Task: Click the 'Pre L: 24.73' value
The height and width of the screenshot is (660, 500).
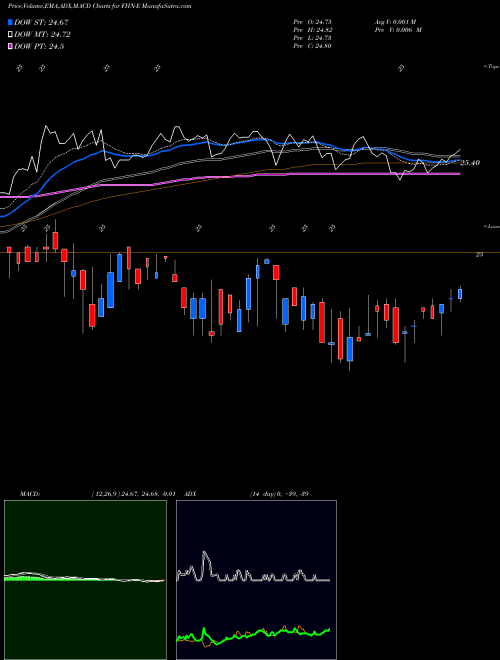Action: (313, 38)
